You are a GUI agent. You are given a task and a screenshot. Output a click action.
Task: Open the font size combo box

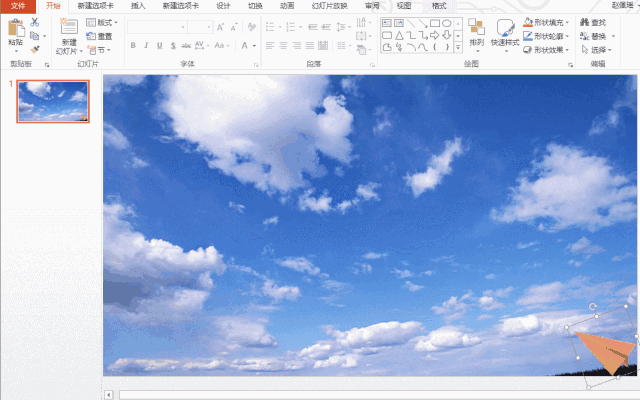tap(200, 27)
